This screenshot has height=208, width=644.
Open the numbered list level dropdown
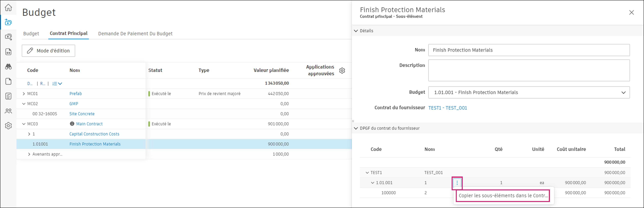[x=57, y=84]
